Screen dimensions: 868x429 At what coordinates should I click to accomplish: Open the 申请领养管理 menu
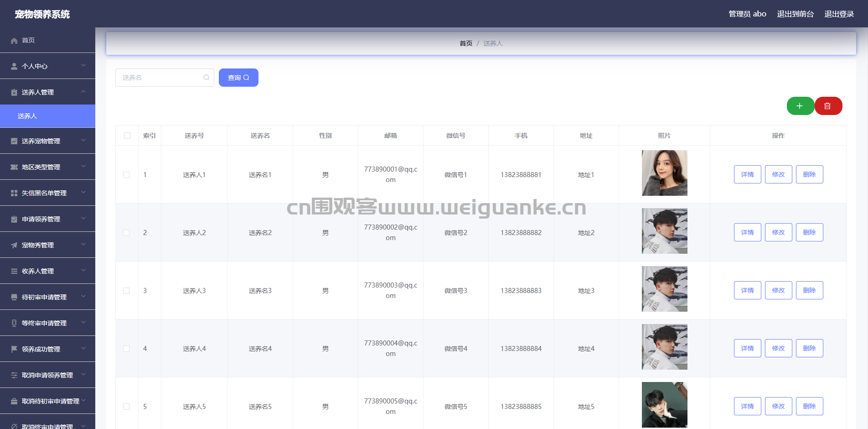(41, 219)
